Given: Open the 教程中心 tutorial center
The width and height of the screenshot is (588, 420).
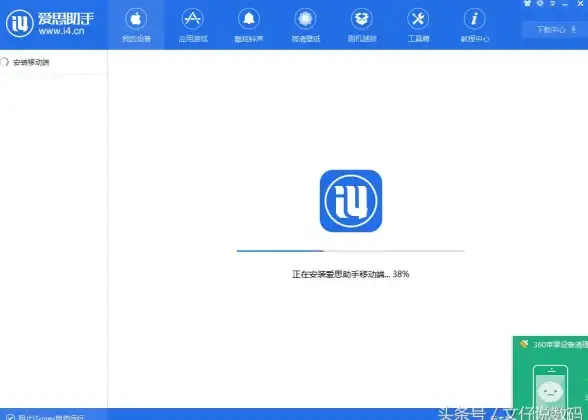Looking at the screenshot, I should pos(475,25).
